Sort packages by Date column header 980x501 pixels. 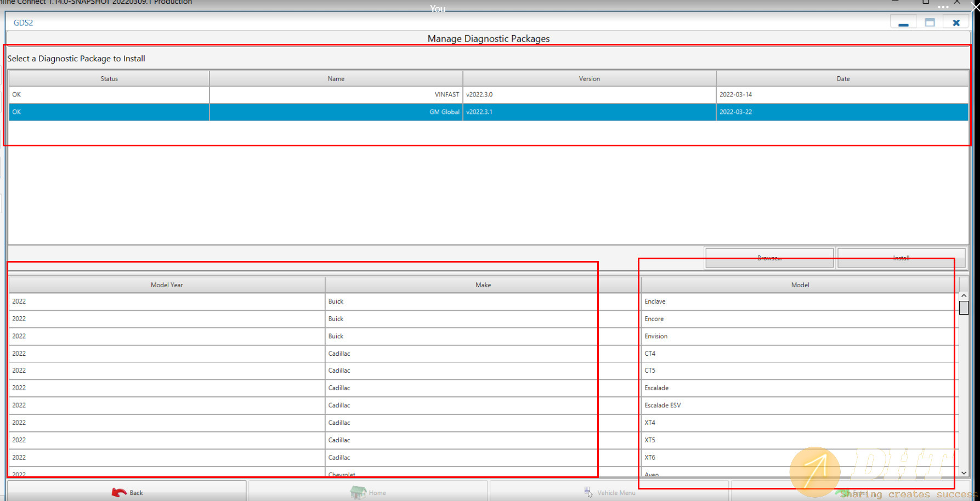point(842,79)
